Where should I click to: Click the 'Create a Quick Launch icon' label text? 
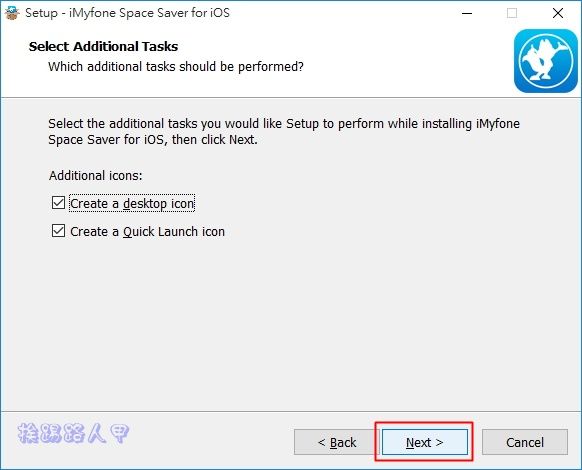[147, 231]
